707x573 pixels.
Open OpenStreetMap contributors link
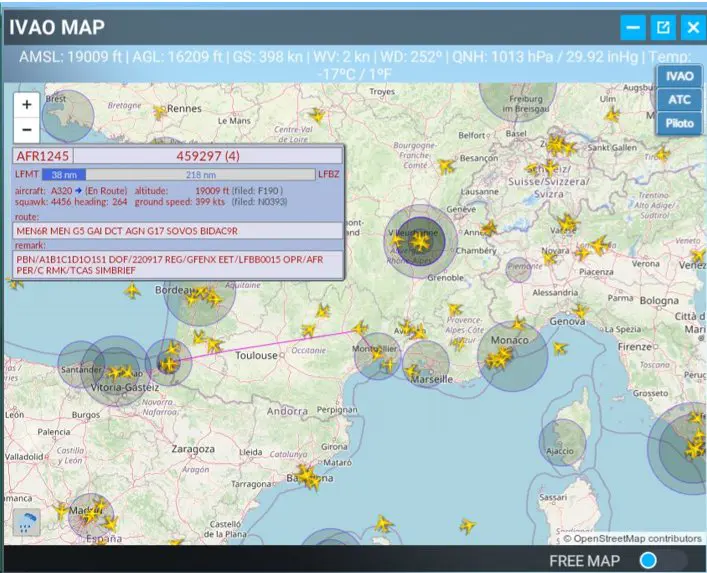(x=637, y=538)
